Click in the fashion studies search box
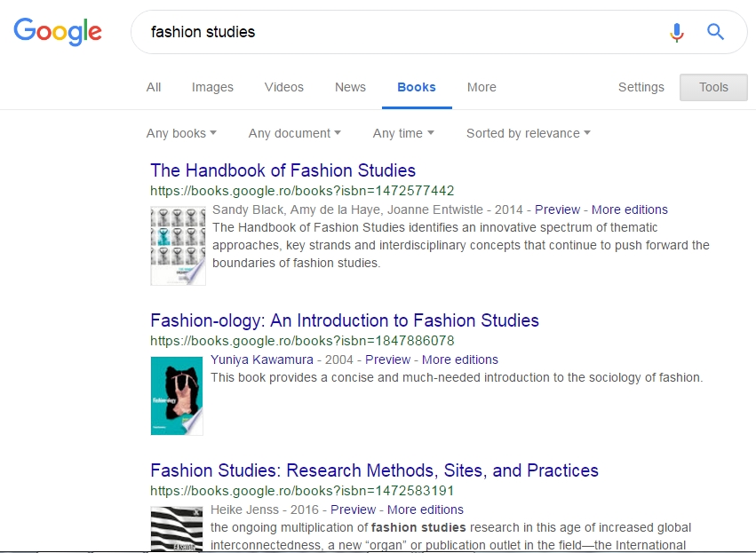756x553 pixels. [x=400, y=32]
